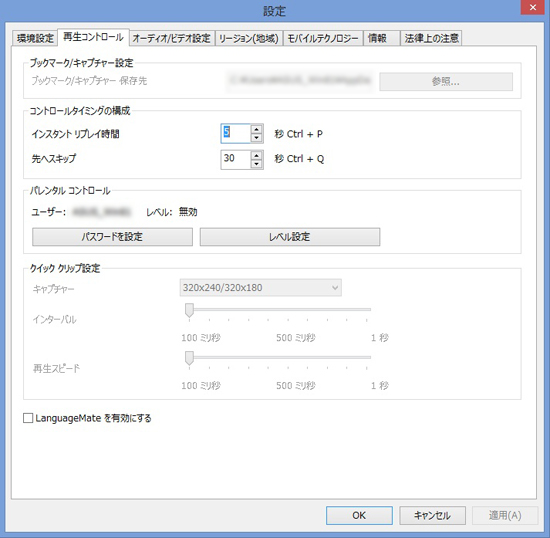Image resolution: width=550 pixels, height=538 pixels.
Task: Click the インターバル slider handle
Action: 189,310
